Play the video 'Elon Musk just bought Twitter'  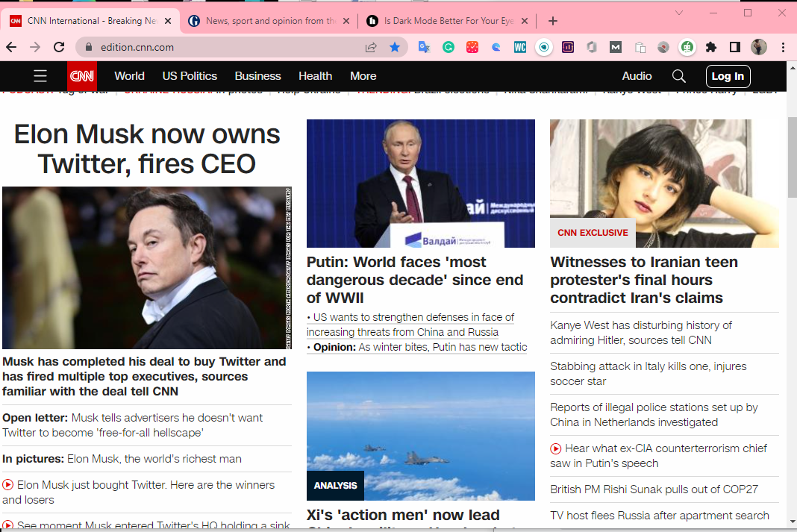[x=7, y=485]
